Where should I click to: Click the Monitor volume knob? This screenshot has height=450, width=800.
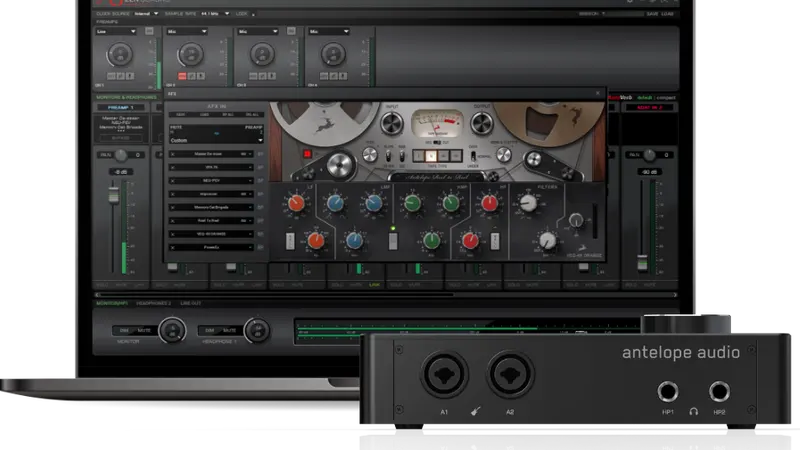tap(173, 330)
